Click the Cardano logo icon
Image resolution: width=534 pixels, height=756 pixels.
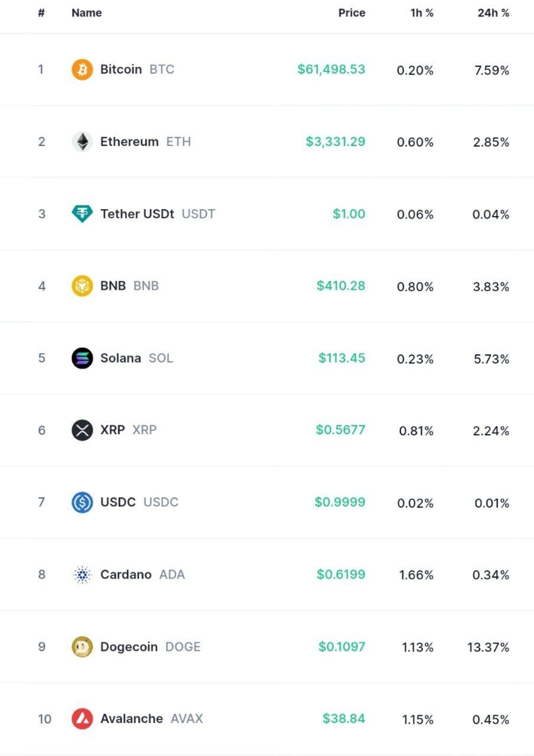82,575
